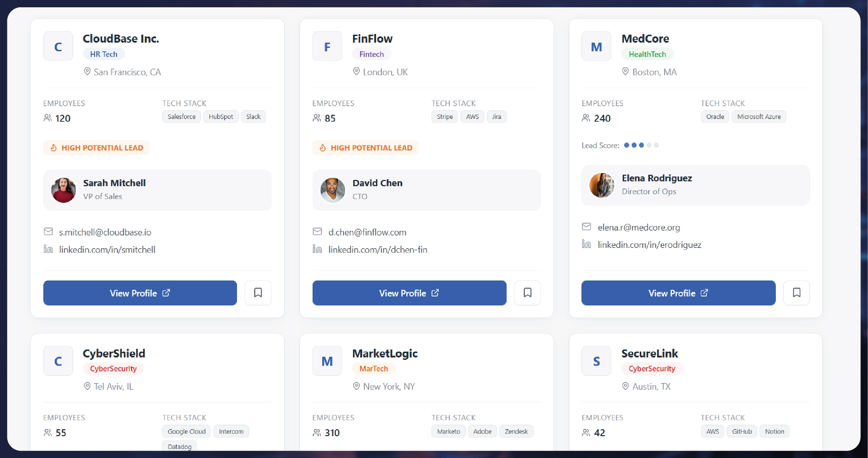Click CloudBase Inc. logo tile
The width and height of the screenshot is (868, 458).
(x=58, y=46)
